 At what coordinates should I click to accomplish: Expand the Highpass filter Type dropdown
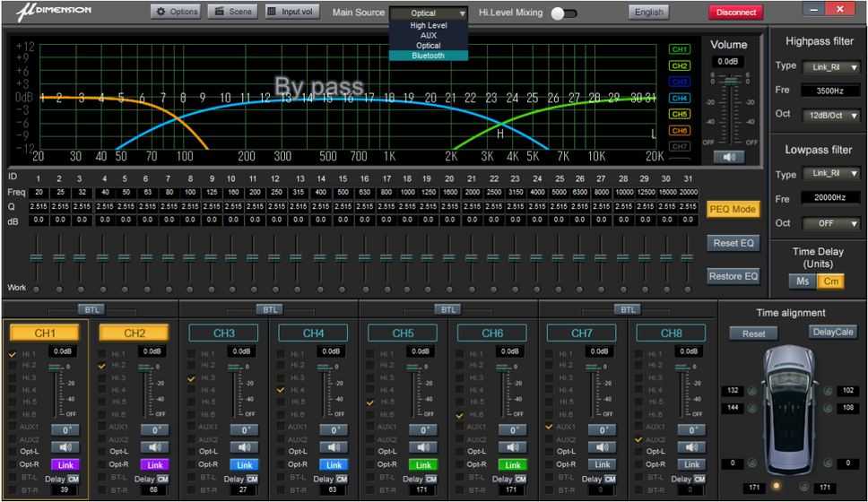(830, 66)
